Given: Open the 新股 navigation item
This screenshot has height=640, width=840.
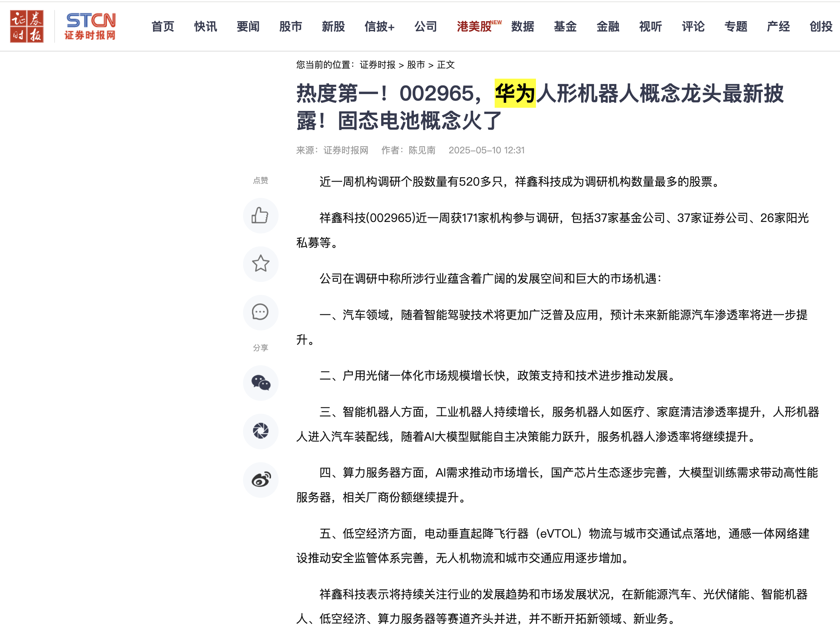Looking at the screenshot, I should pos(333,26).
